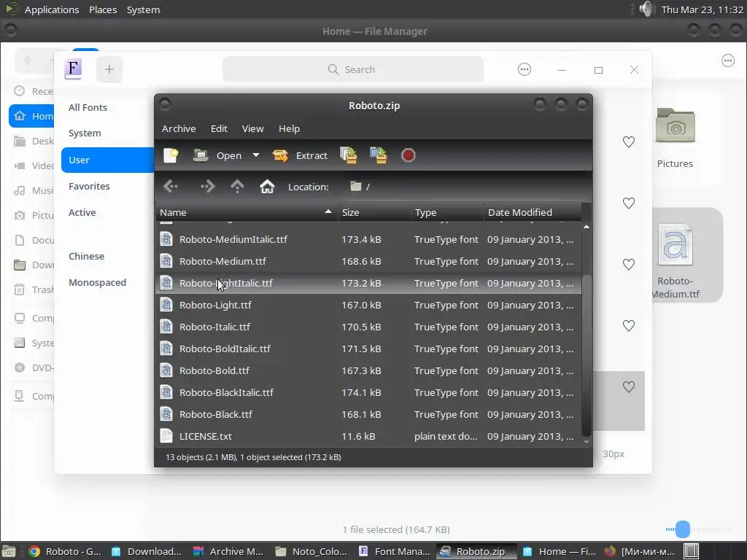This screenshot has width=747, height=560.
Task: Select Roboto-Black.ttf file row
Action: pos(368,415)
